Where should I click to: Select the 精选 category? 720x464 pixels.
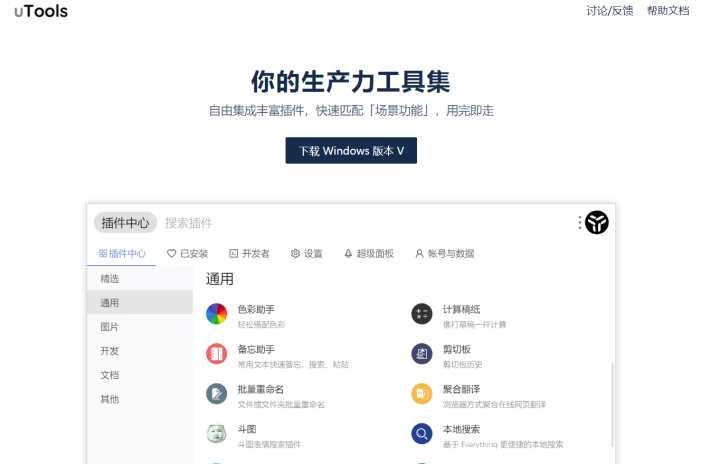point(140,279)
